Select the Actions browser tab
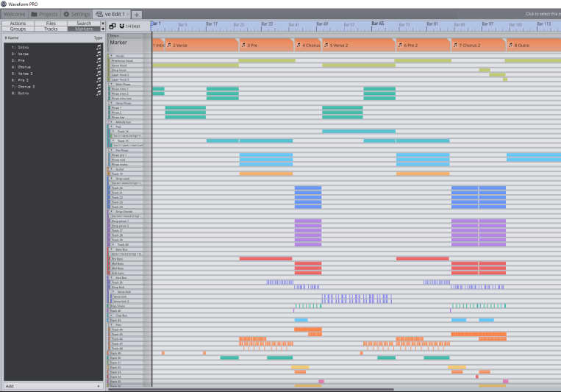 pos(18,24)
